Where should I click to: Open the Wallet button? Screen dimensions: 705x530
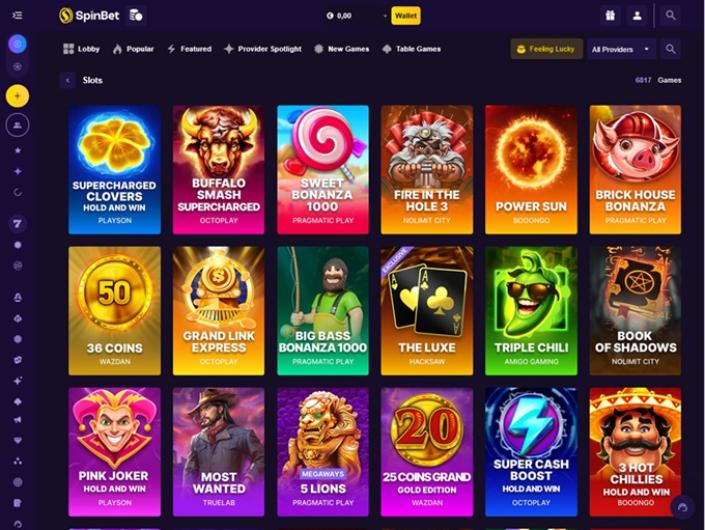point(406,16)
